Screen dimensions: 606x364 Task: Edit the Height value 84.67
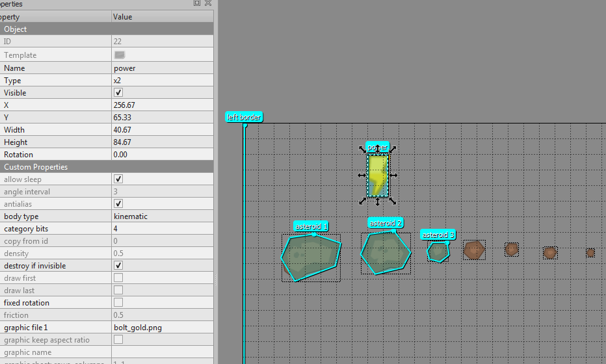[x=163, y=142]
